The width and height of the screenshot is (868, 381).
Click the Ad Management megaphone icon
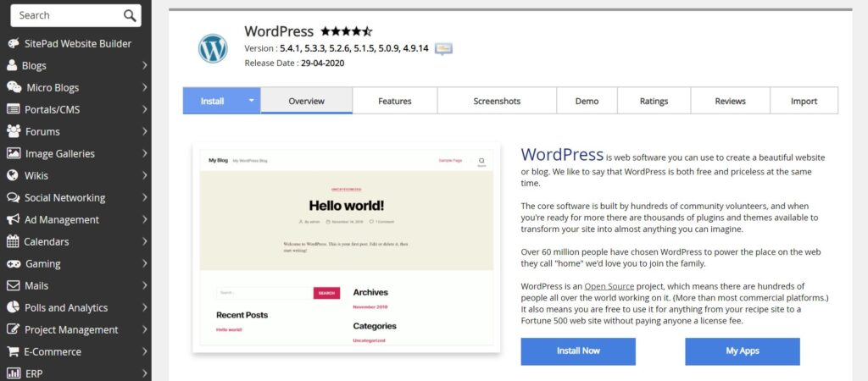[x=14, y=219]
